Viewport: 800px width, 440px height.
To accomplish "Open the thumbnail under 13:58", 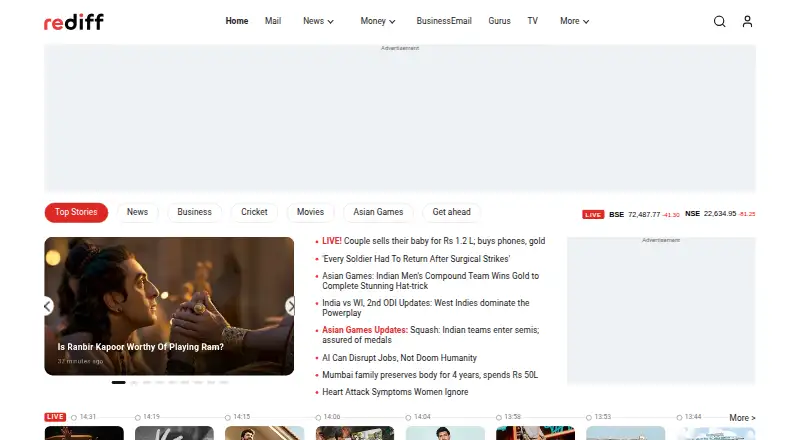I will click(x=536, y=433).
